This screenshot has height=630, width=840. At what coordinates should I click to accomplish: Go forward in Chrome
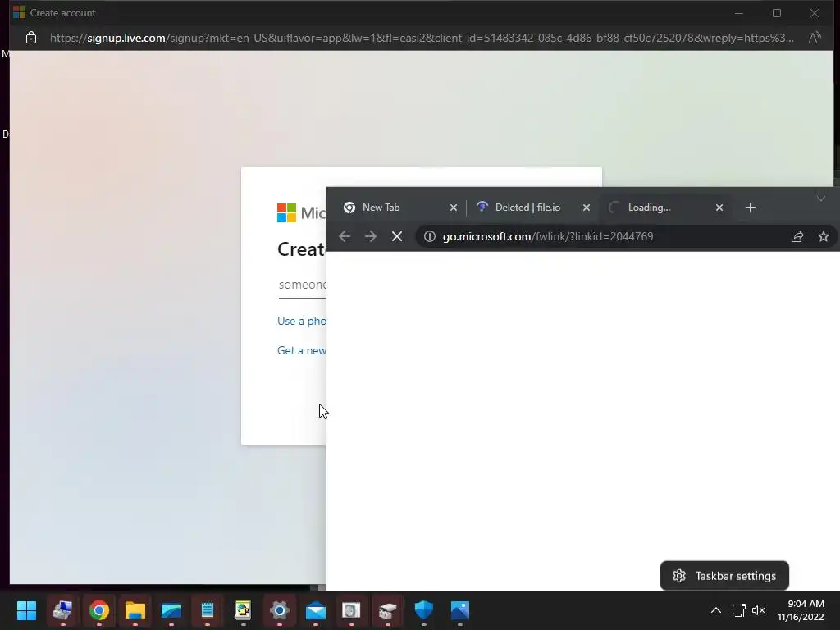coord(371,236)
